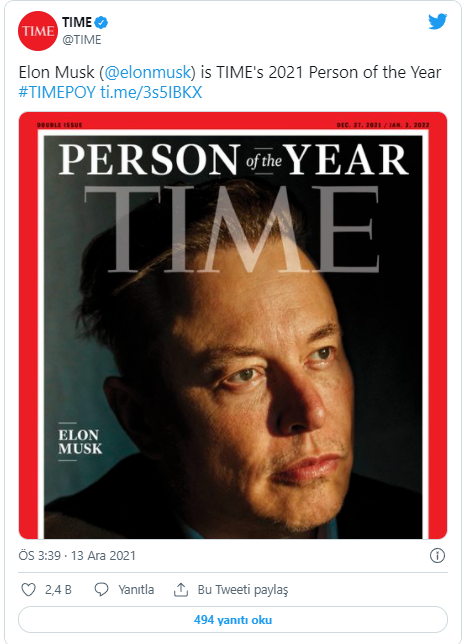Select the Yanıtla reply label
The height and width of the screenshot is (644, 467).
point(136,590)
